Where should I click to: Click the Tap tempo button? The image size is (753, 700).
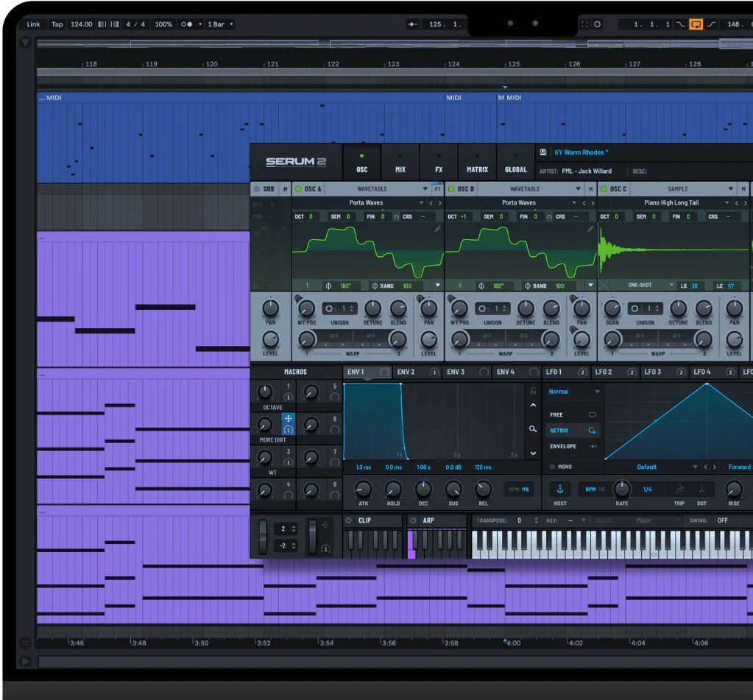click(57, 24)
